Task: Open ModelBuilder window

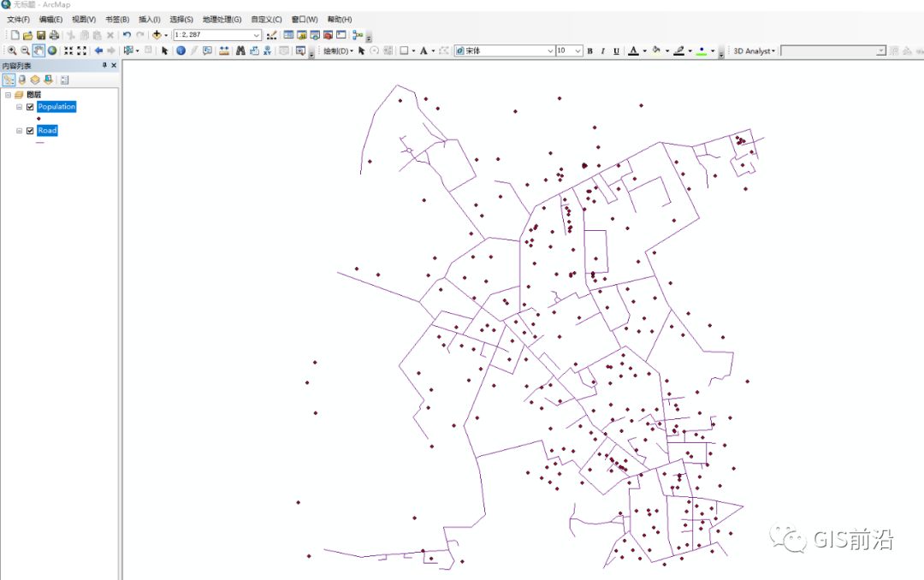Action: tap(358, 35)
